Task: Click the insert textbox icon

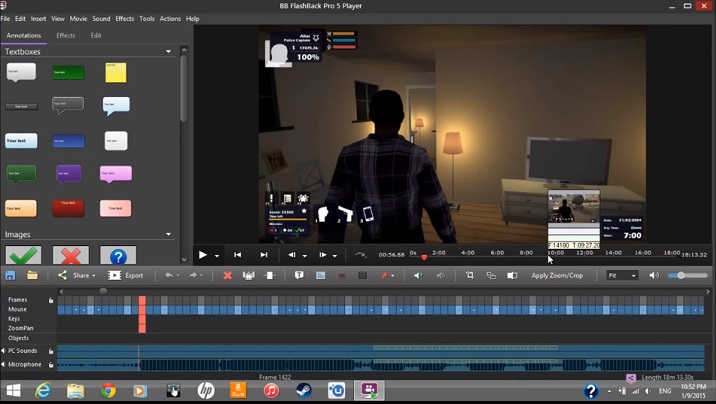Action: 299,275
